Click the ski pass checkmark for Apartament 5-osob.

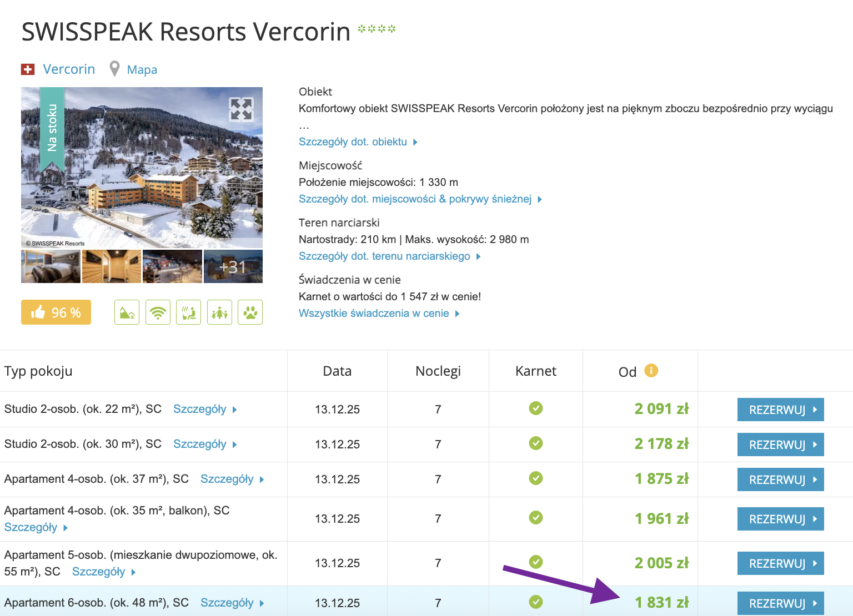click(536, 562)
